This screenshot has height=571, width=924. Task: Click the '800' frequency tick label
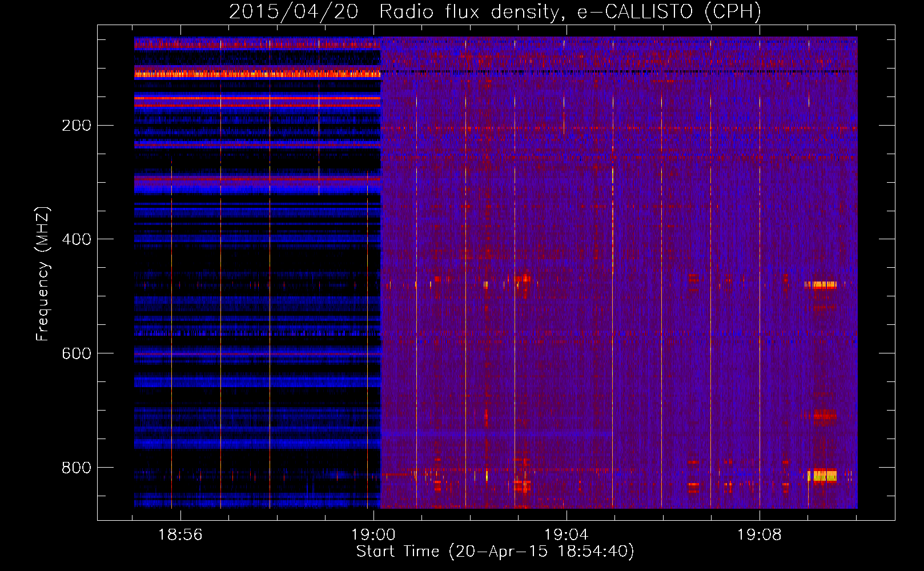point(77,468)
